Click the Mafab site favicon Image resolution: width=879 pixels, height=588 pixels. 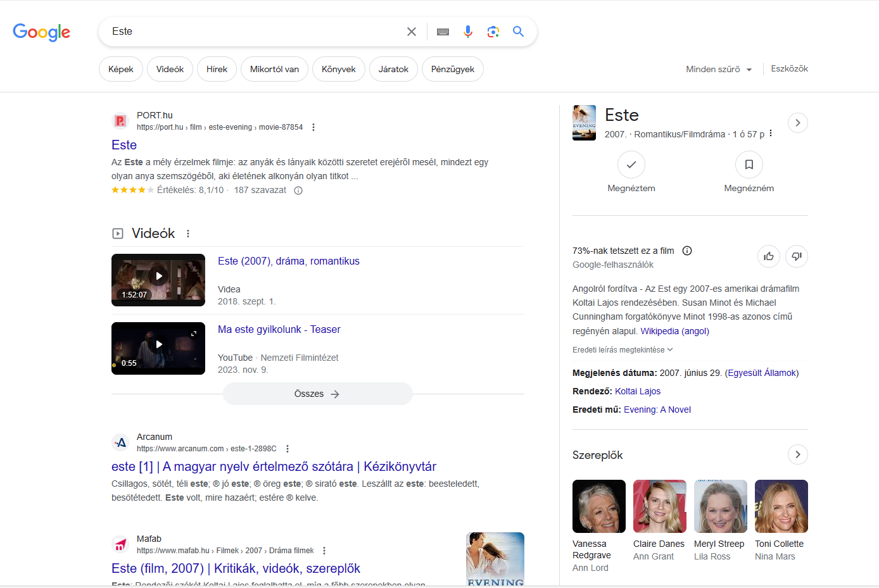click(x=120, y=544)
